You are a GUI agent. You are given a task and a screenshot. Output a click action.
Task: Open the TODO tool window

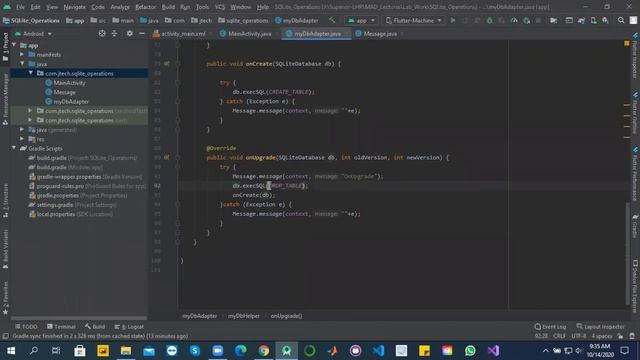(x=26, y=327)
